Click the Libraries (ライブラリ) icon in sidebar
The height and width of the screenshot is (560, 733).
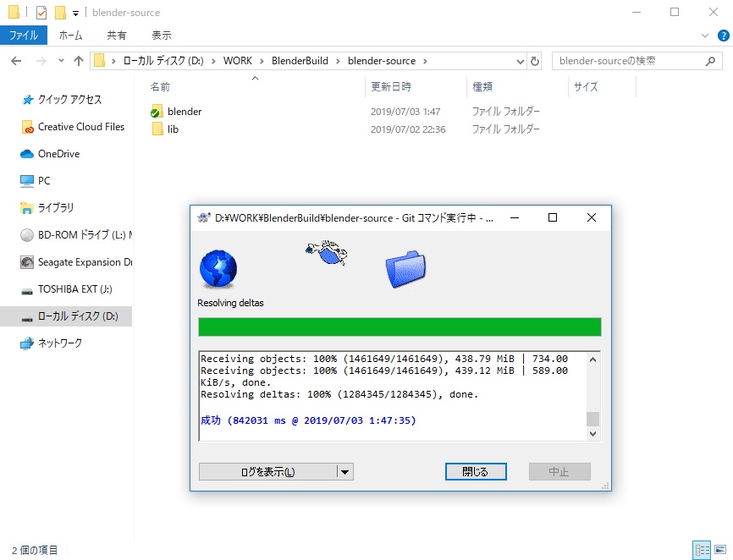pyautogui.click(x=27, y=208)
